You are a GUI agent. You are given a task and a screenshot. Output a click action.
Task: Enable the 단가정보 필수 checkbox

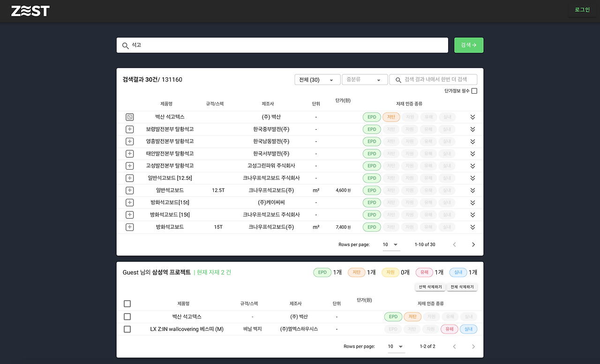[474, 90]
